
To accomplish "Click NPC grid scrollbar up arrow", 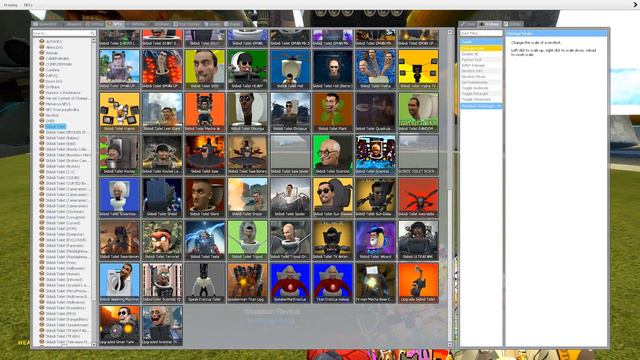I will point(450,32).
